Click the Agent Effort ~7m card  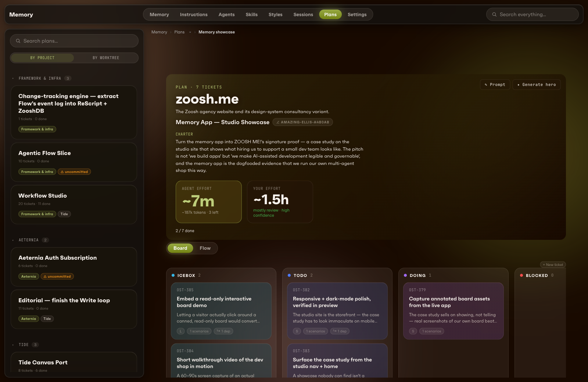[209, 202]
